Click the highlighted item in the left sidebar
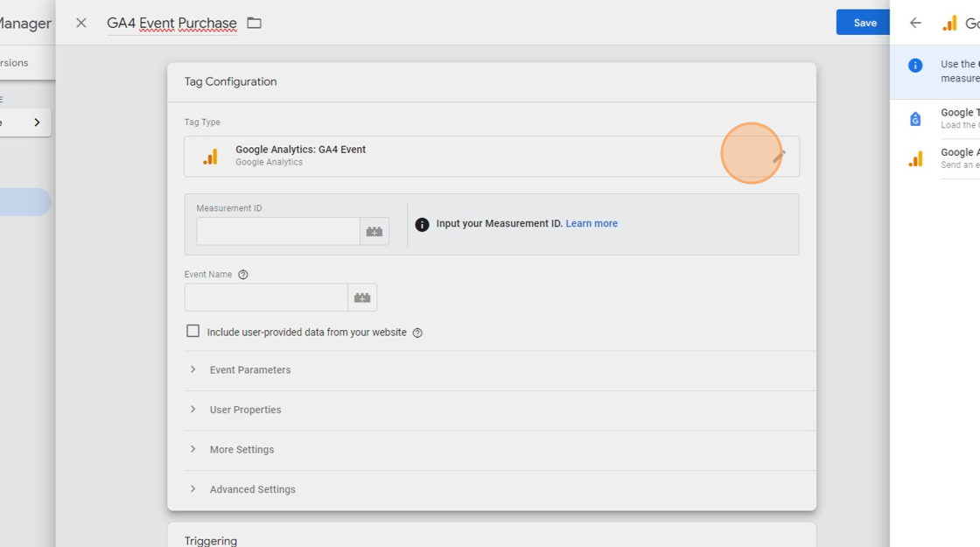The image size is (980, 547). point(25,202)
